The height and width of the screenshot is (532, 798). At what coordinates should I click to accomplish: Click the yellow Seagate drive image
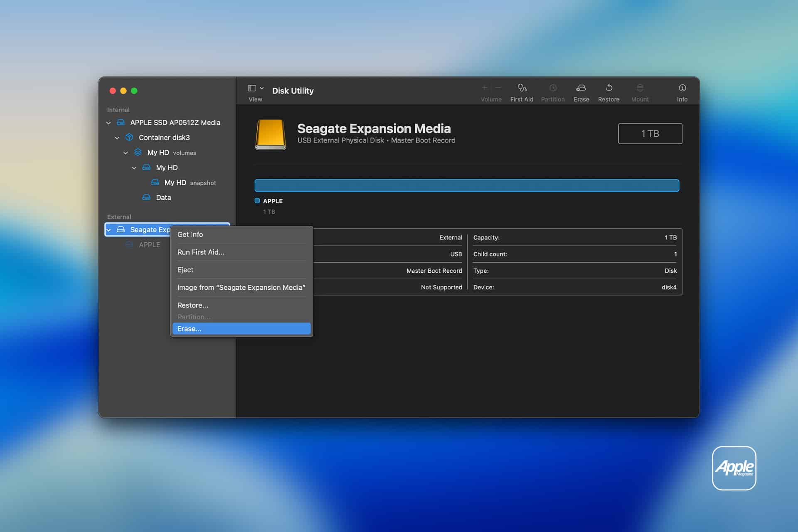click(x=271, y=134)
